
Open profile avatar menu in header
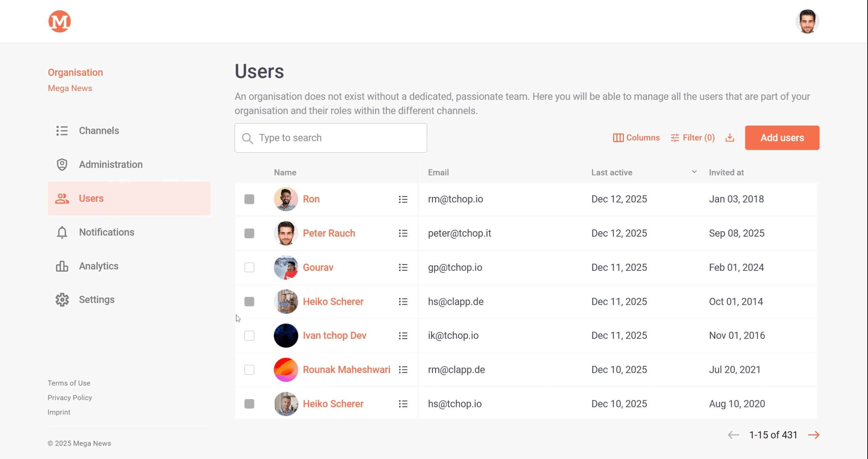point(807,21)
